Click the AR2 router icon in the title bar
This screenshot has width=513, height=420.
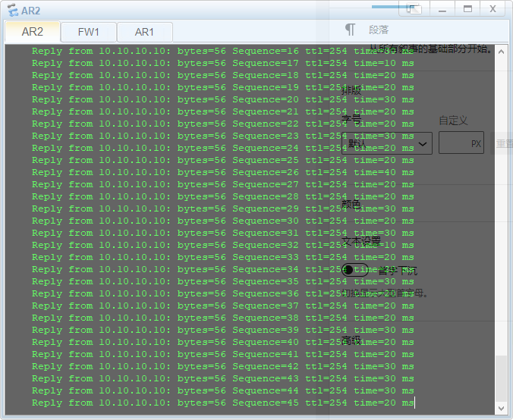pyautogui.click(x=13, y=10)
